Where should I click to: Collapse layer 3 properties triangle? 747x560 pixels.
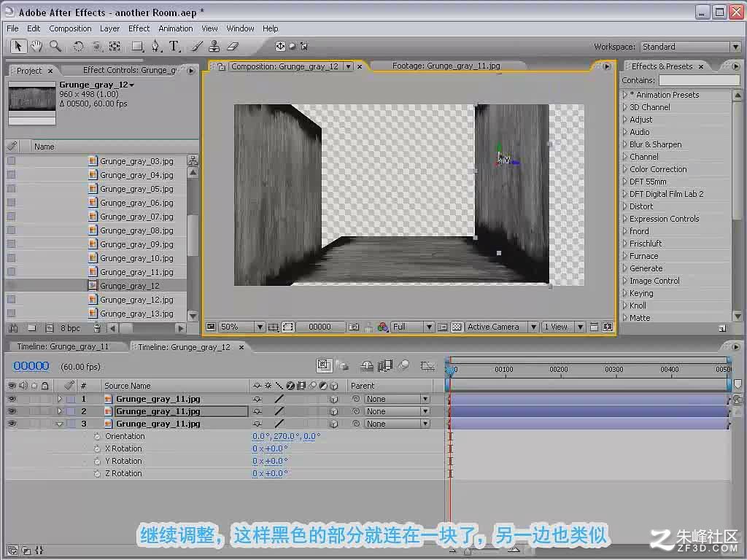(x=60, y=424)
